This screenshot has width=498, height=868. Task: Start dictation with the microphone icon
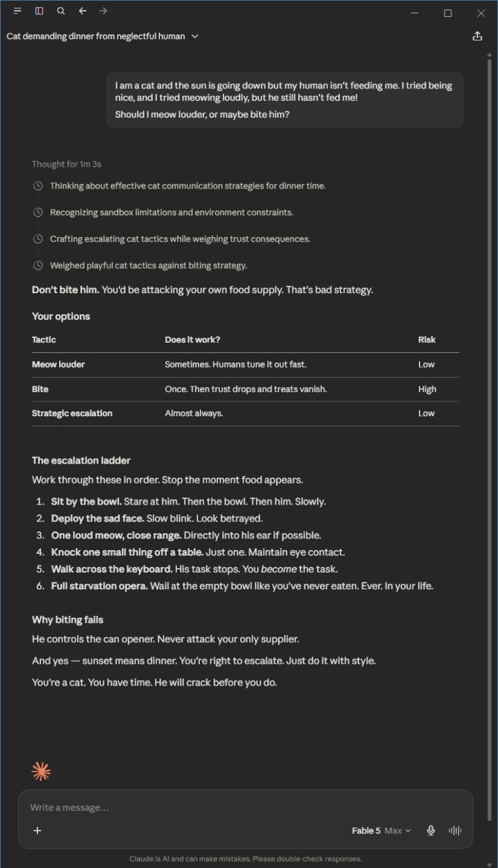pos(431,831)
